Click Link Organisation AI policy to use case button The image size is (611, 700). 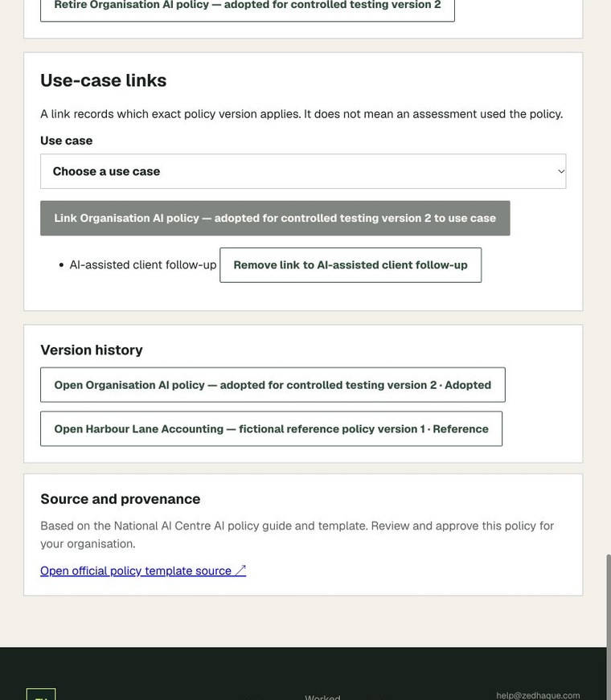(275, 219)
